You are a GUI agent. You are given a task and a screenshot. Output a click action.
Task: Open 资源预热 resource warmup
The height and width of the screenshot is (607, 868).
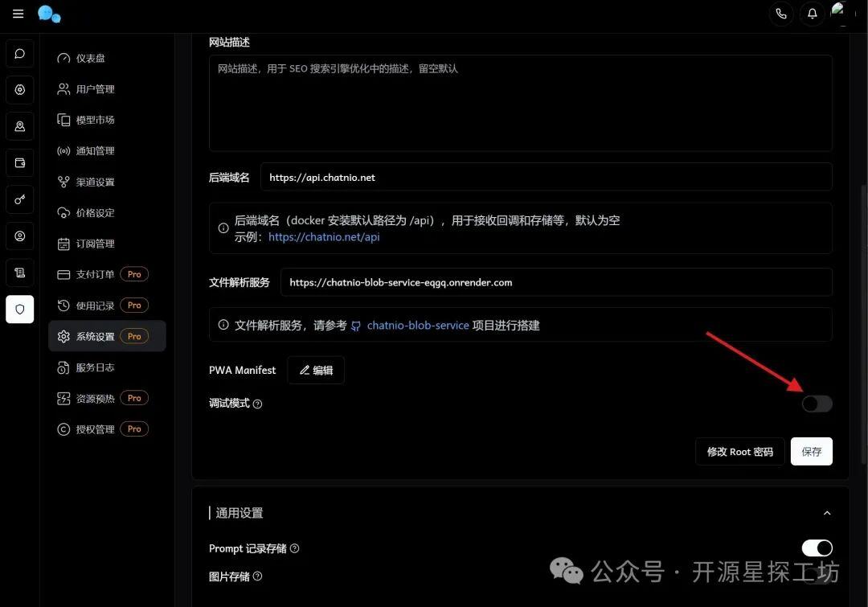pos(107,398)
